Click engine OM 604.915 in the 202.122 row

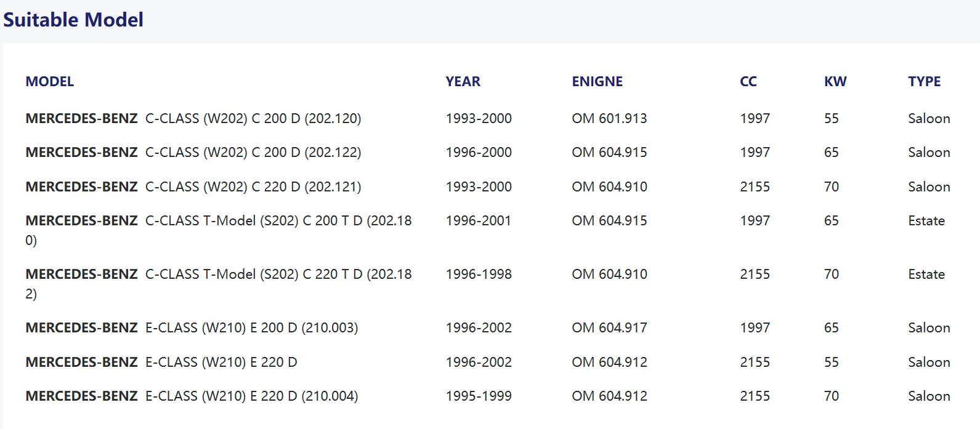click(609, 152)
